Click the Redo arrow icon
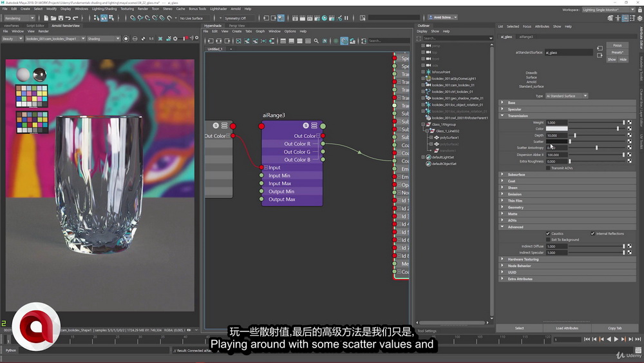This screenshot has width=644, height=363. tap(75, 18)
